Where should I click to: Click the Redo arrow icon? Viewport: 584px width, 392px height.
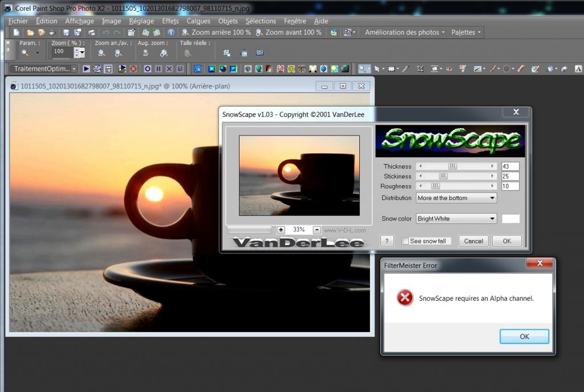(117, 32)
